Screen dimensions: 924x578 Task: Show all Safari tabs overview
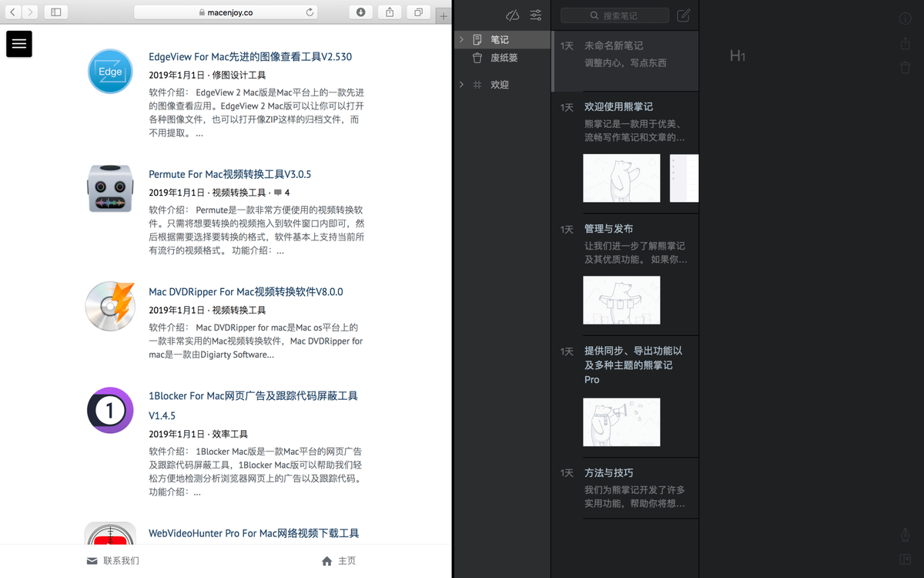[x=419, y=12]
